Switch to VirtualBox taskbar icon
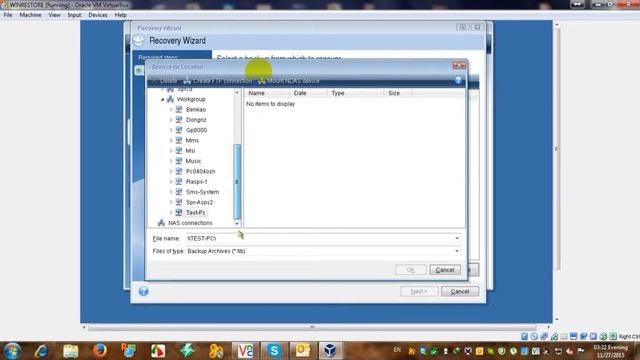The image size is (640, 360). pyautogui.click(x=329, y=351)
